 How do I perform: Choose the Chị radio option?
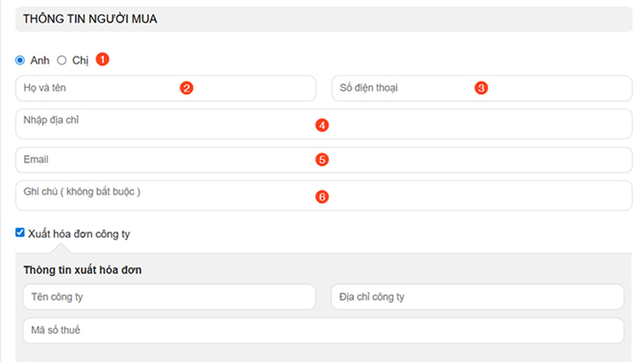[62, 60]
